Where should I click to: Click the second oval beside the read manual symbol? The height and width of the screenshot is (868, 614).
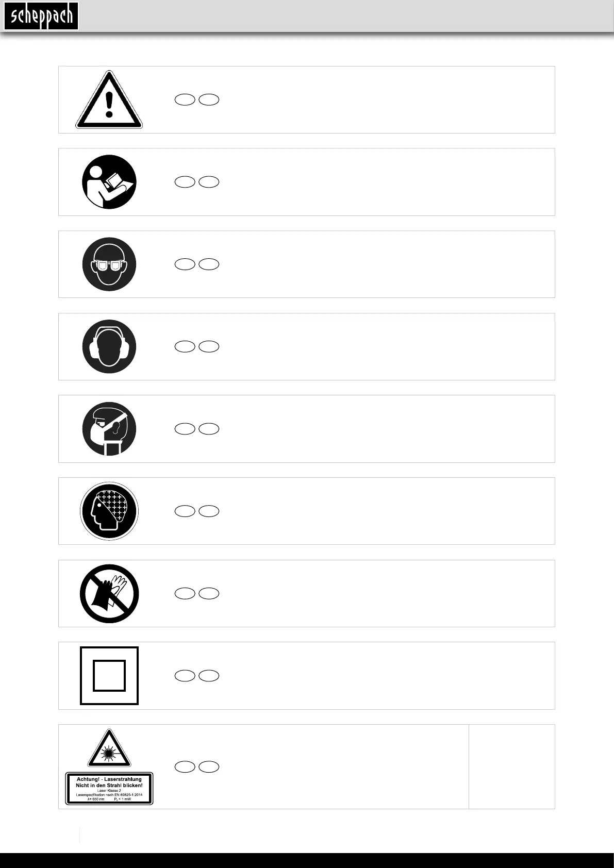(x=209, y=182)
